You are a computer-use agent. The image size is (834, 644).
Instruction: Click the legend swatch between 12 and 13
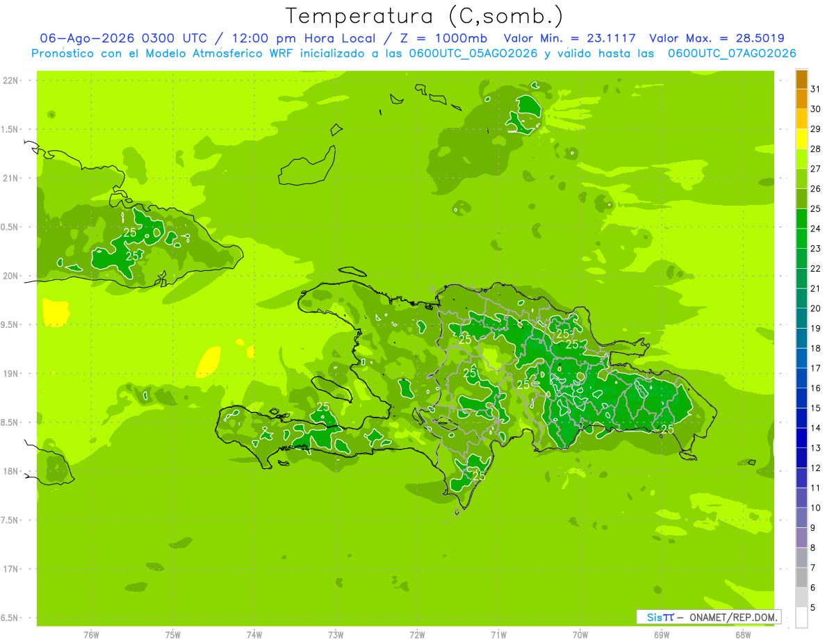(x=801, y=458)
